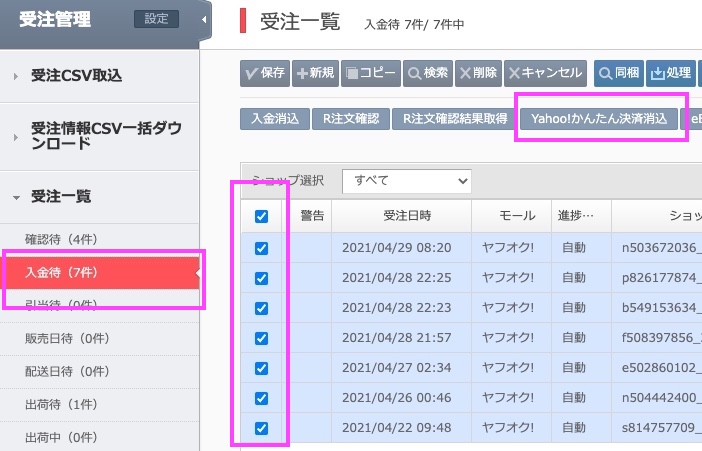
Task: Click the 保存 (save) toolbar button
Action: coord(265,73)
